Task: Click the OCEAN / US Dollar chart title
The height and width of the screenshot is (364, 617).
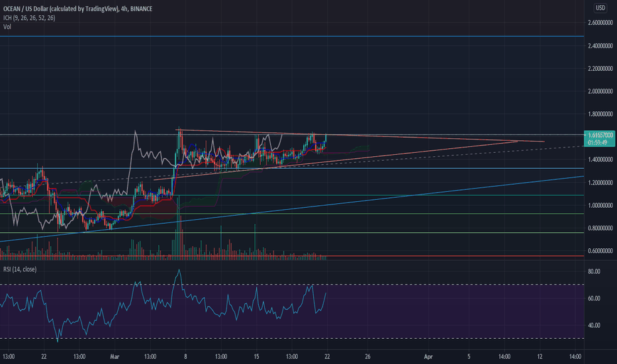Action: pos(78,9)
